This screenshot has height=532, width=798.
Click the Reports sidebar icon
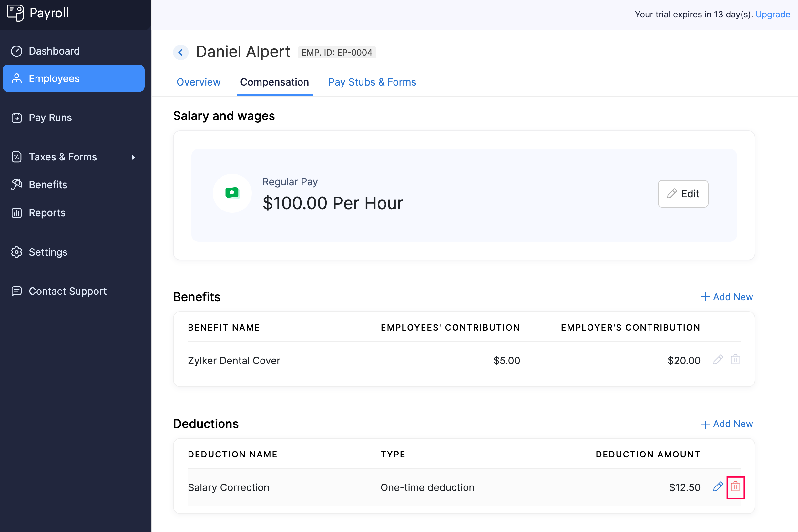tap(17, 212)
